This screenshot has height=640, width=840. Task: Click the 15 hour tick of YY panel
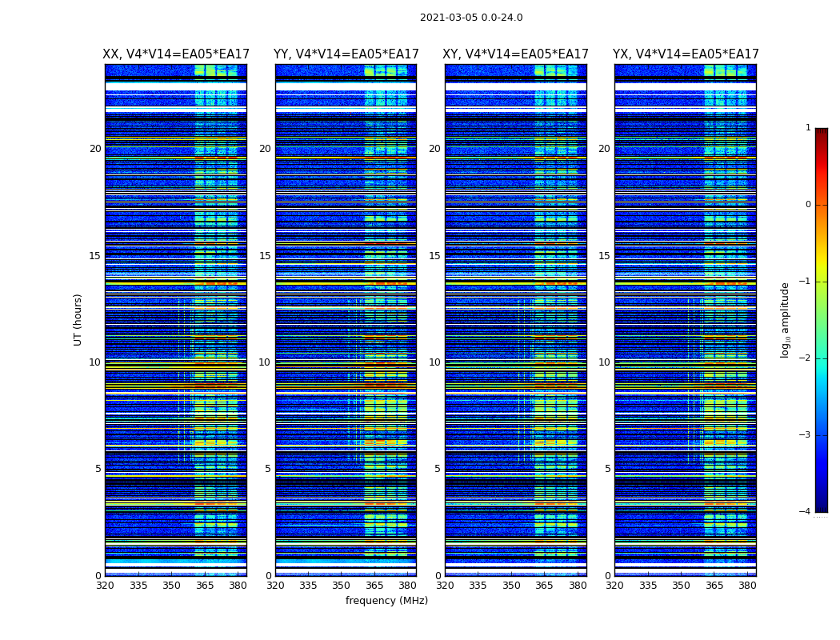tap(265, 256)
